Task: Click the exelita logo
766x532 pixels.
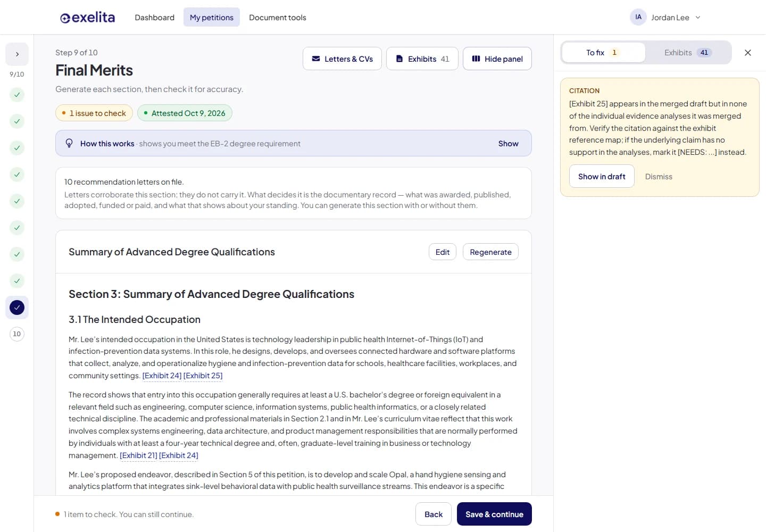Action: 87,18
